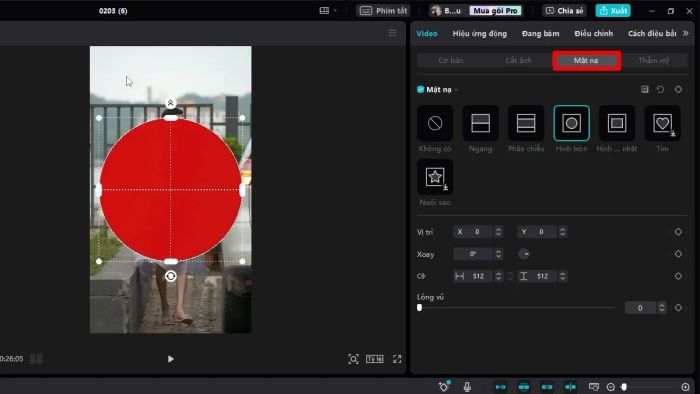Open the preview panel hamburger menu
Viewport: 700px width, 394px height.
tap(392, 33)
